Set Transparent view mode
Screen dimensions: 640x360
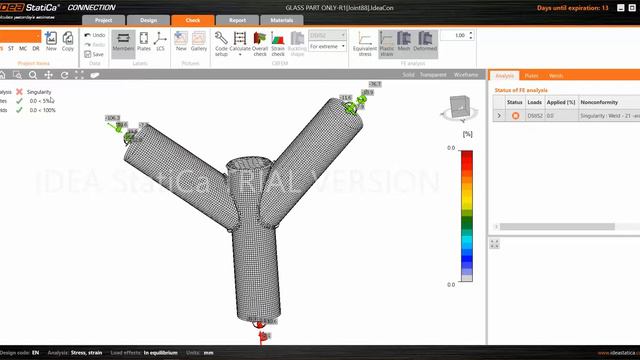tap(433, 75)
